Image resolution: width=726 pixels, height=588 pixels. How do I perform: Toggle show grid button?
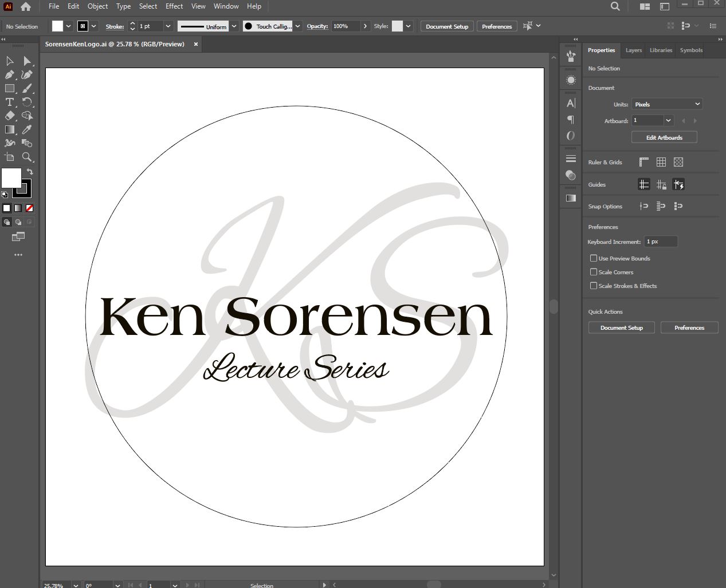tap(661, 162)
